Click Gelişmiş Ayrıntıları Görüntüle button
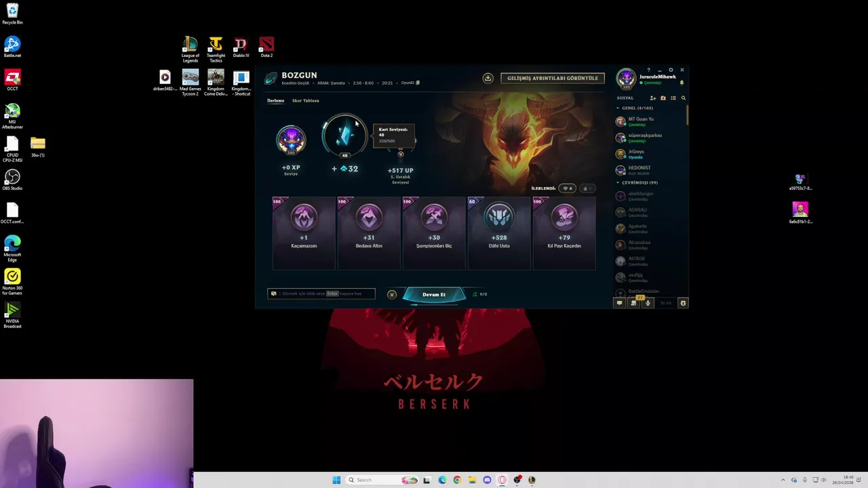The image size is (868, 488). 553,78
